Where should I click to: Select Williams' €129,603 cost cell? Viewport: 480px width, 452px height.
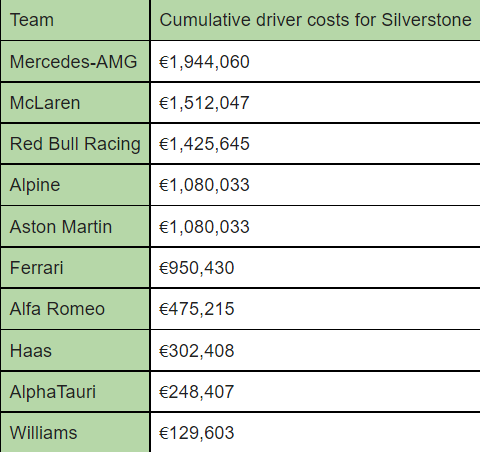(x=315, y=433)
